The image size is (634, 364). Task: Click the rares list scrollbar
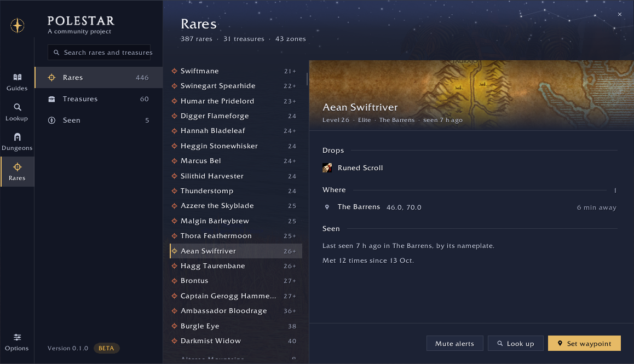[307, 79]
